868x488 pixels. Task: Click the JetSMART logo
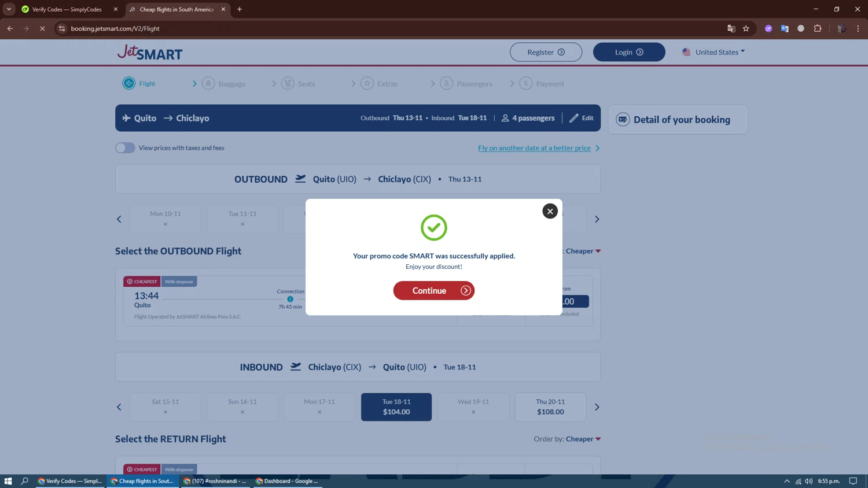click(150, 53)
